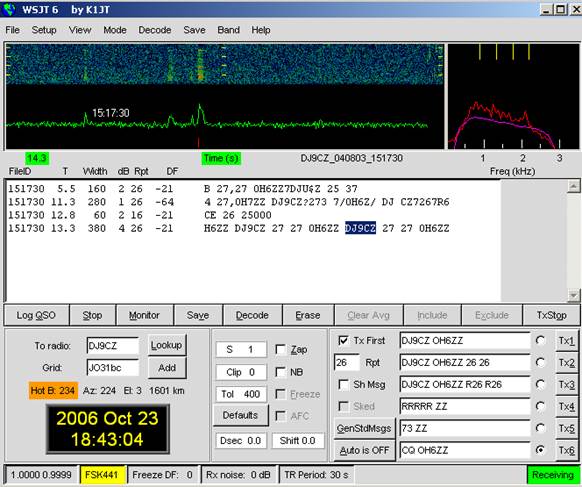Viewport: 582px width, 487px height.
Task: Open the View menu
Action: click(x=80, y=30)
